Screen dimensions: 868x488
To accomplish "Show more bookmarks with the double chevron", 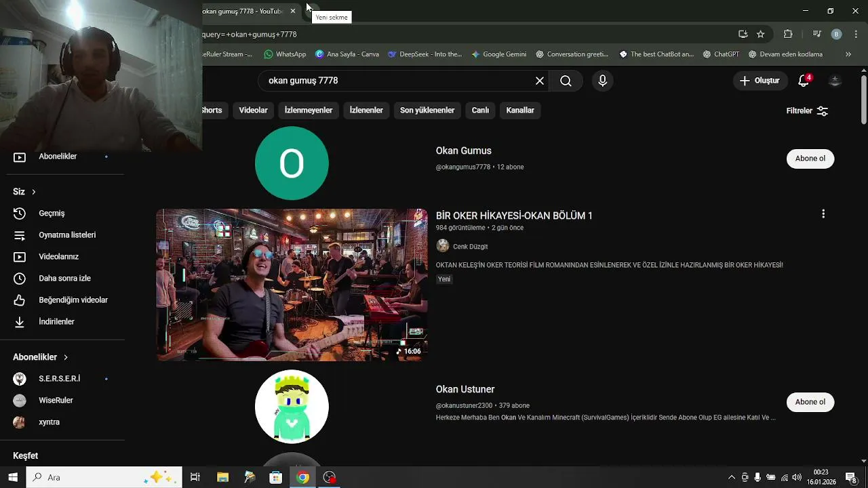I will tap(848, 54).
